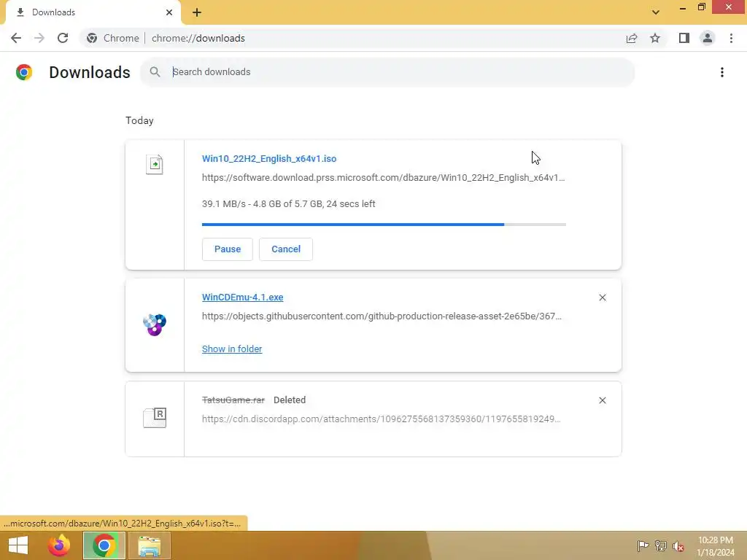This screenshot has height=560, width=747.
Task: Go back to the previous page
Action: (16, 38)
